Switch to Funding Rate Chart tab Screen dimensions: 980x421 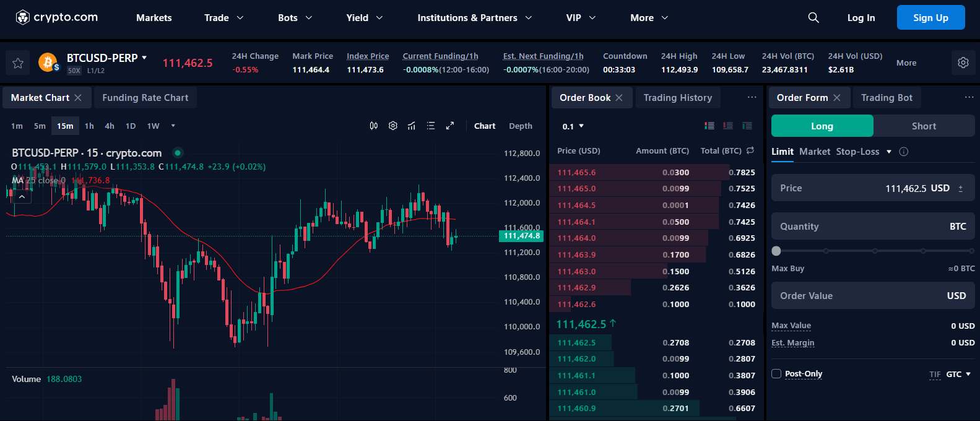pos(145,98)
